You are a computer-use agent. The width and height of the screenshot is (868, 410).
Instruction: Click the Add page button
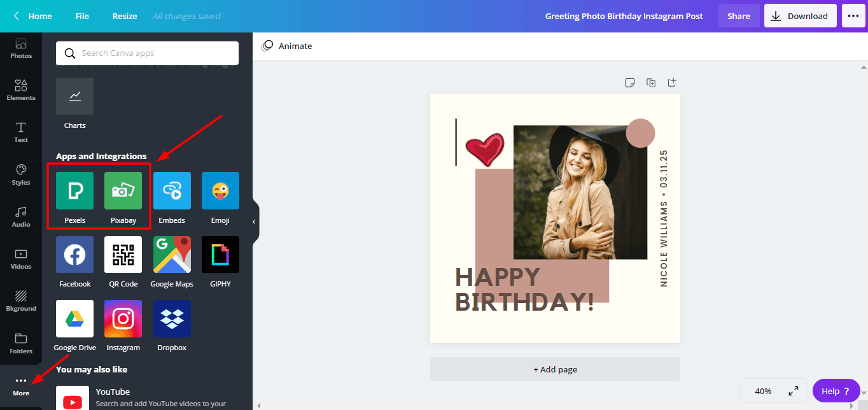click(555, 369)
